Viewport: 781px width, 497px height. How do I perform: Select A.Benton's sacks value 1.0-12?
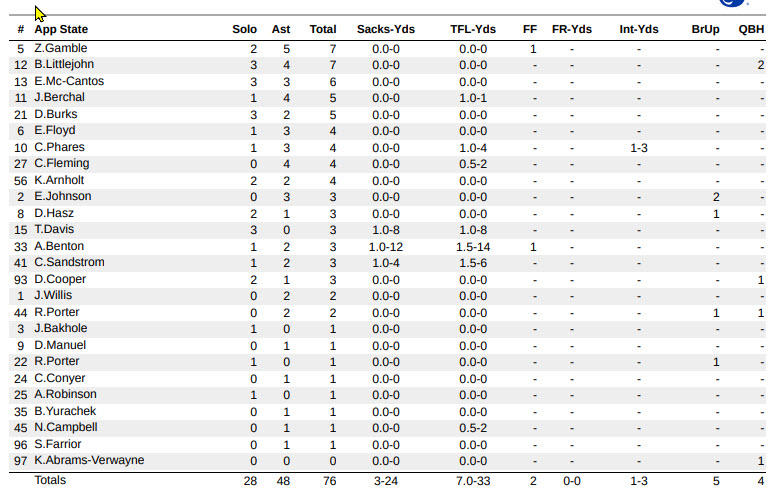pos(385,246)
